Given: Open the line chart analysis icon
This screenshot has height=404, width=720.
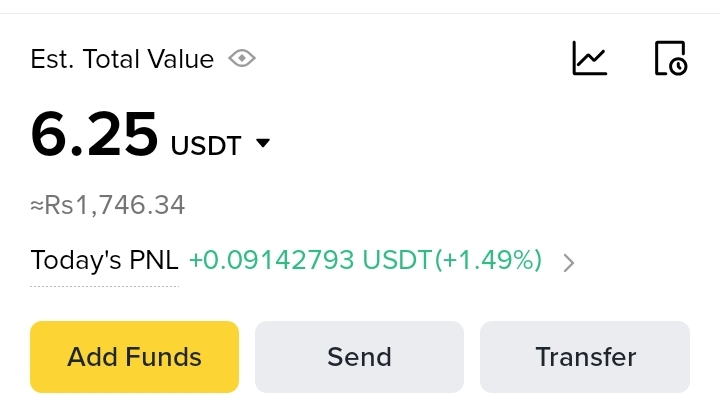Looking at the screenshot, I should [589, 58].
